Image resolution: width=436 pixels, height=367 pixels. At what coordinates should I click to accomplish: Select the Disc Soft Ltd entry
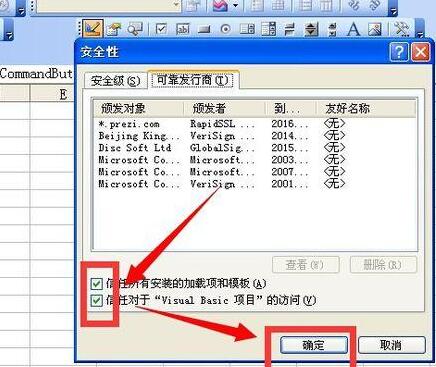point(135,148)
